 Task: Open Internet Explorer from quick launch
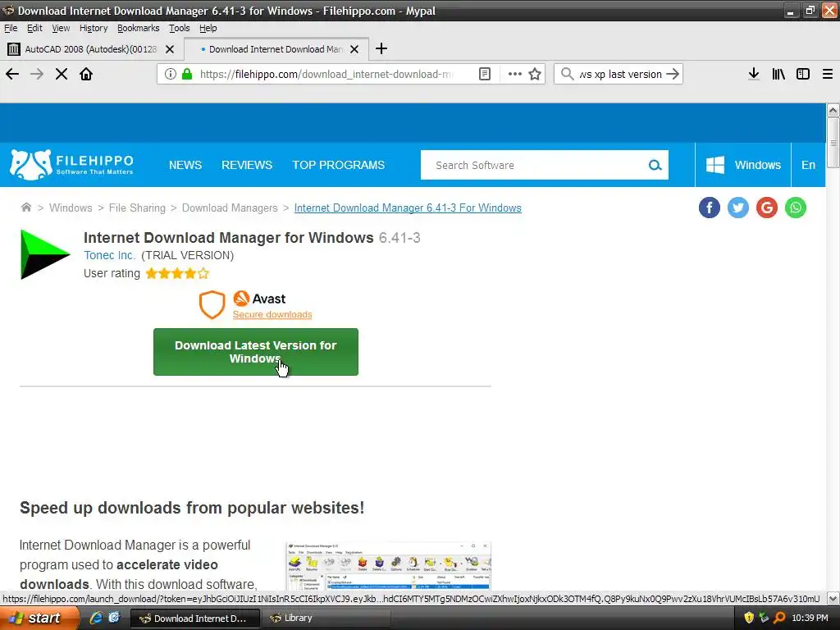96,618
